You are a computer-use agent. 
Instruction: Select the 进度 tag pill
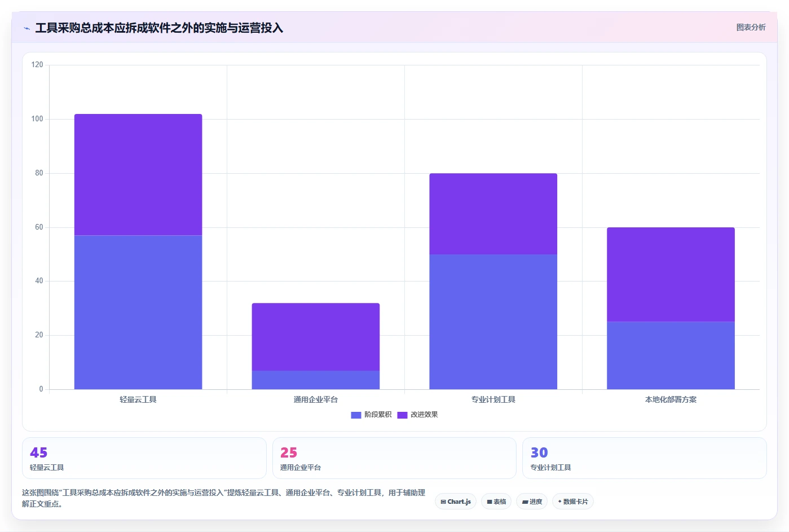(532, 502)
